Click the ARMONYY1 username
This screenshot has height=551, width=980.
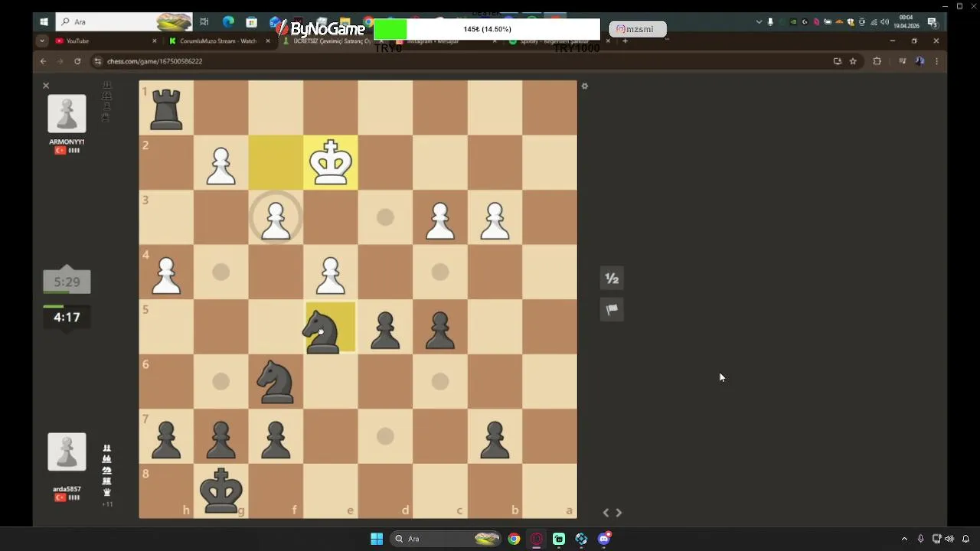(x=67, y=142)
